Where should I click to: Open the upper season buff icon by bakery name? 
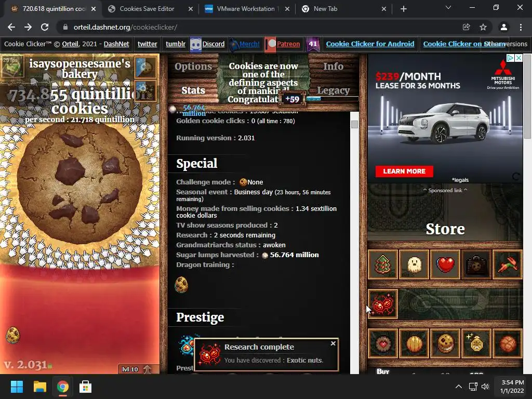(145, 68)
